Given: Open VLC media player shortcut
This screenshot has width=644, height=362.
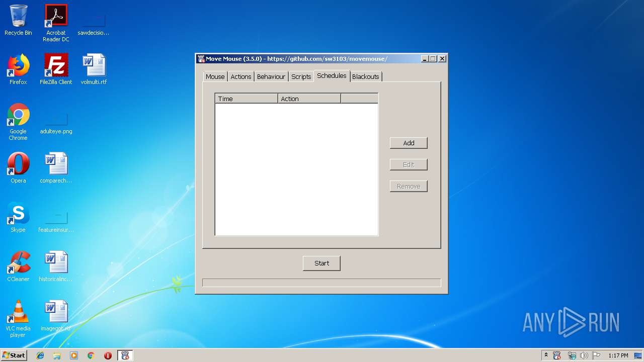Looking at the screenshot, I should point(18,319).
